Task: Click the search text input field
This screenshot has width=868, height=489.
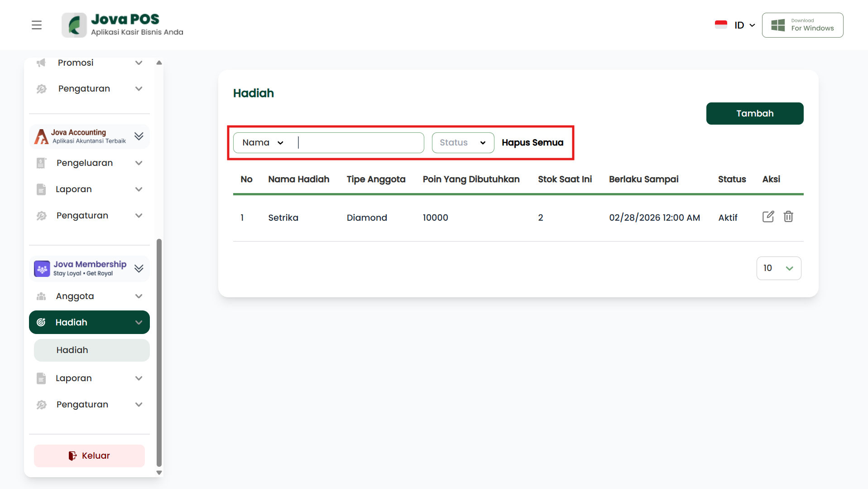Action: pos(360,143)
